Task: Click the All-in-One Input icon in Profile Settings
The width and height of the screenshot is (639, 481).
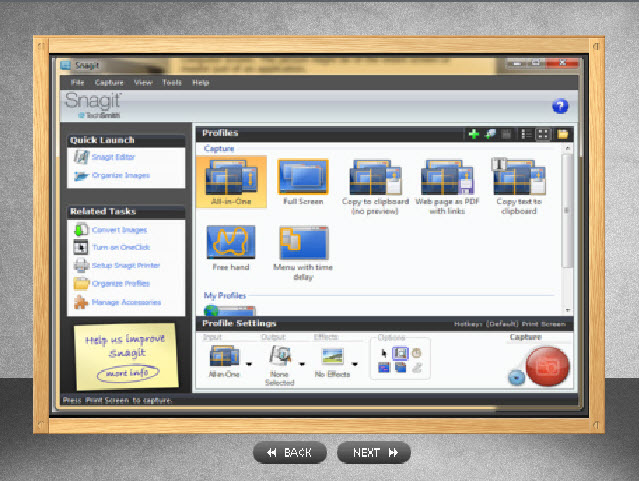Action: click(x=224, y=356)
